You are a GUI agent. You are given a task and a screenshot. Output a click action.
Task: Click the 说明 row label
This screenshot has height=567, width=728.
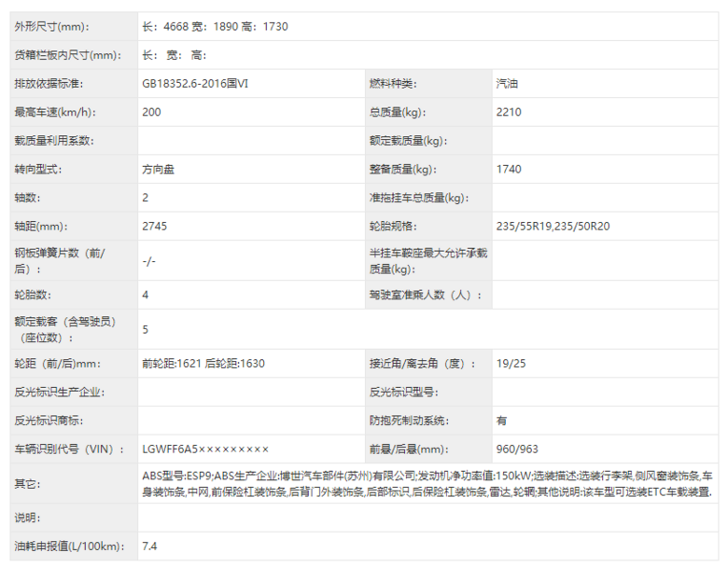[x=27, y=518]
